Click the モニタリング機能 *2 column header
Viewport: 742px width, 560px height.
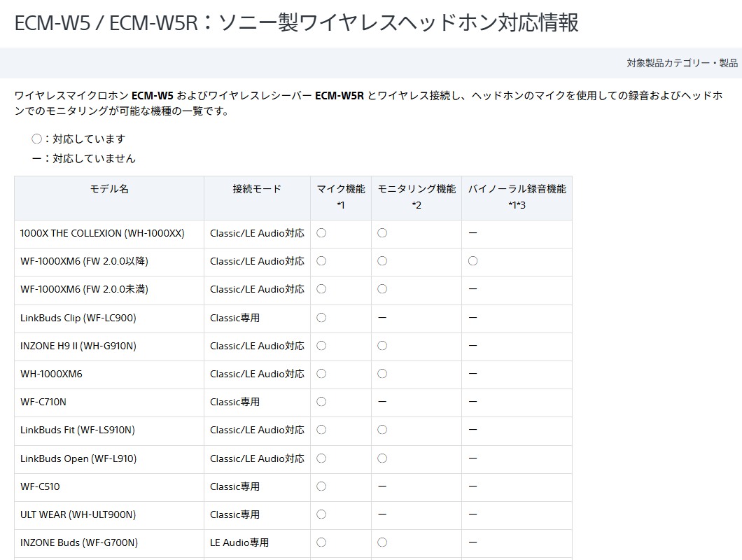[x=416, y=197]
